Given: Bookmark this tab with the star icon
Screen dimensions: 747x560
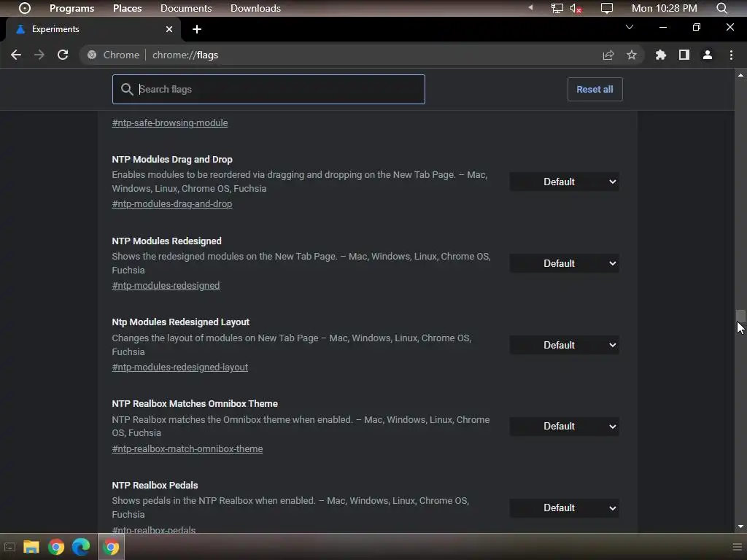Looking at the screenshot, I should click(632, 55).
